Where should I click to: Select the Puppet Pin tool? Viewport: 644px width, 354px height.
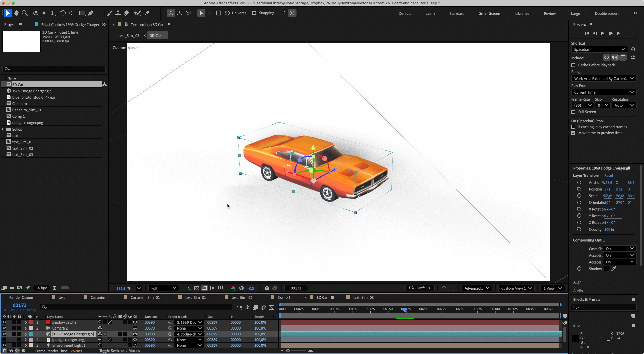coord(147,13)
